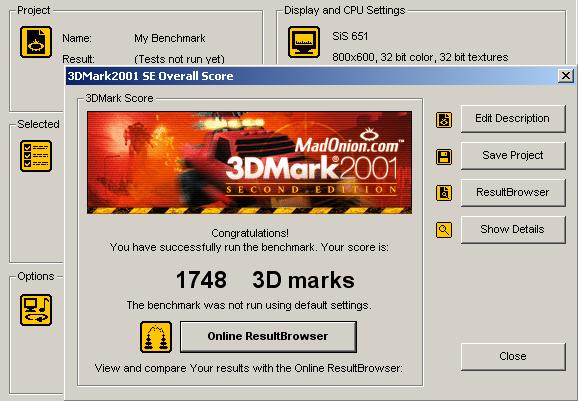The width and height of the screenshot is (578, 401).
Task: Click the Project file icon
Action: click(36, 42)
